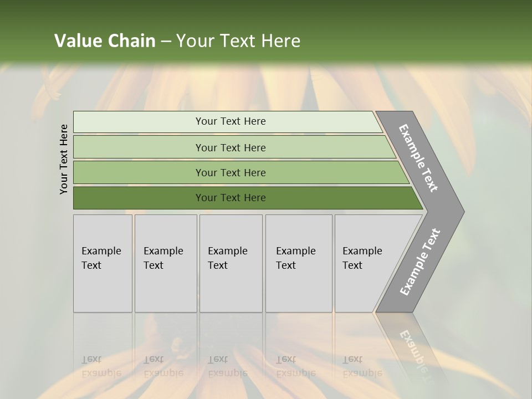Select the first gray Example Text box

pyautogui.click(x=103, y=263)
